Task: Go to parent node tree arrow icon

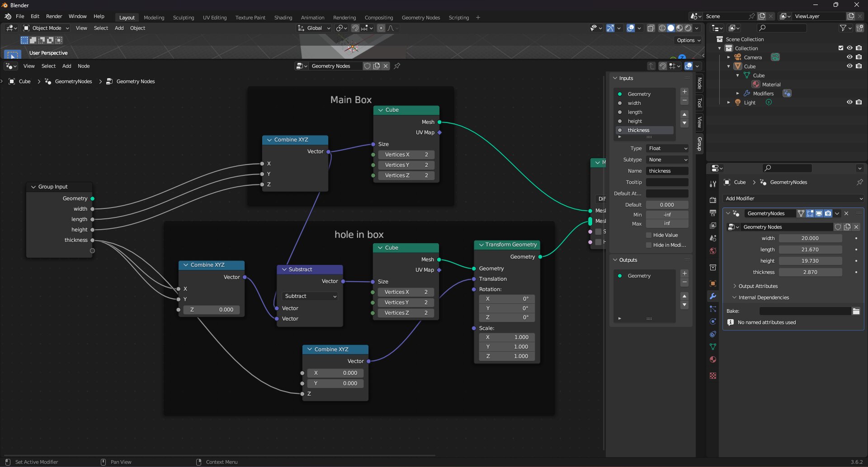Action: point(651,66)
